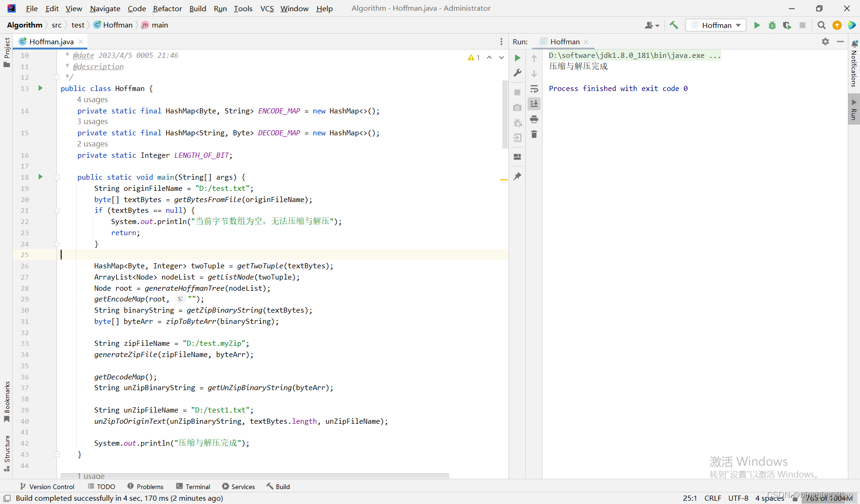Open editor tab options three dots

[x=501, y=42]
